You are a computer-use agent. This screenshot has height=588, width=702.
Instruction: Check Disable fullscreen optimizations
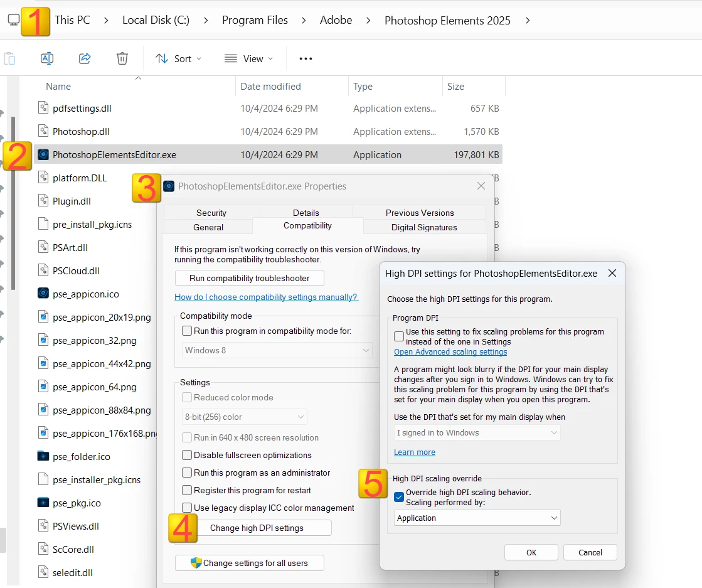187,455
